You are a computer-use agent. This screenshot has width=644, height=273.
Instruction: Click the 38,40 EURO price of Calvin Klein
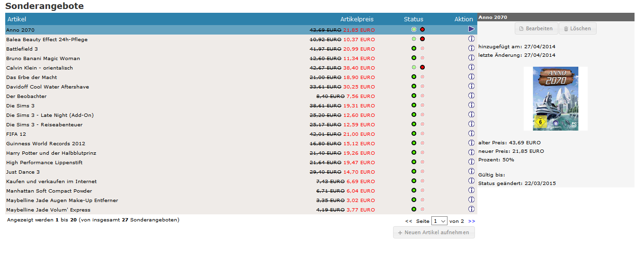pos(359,68)
